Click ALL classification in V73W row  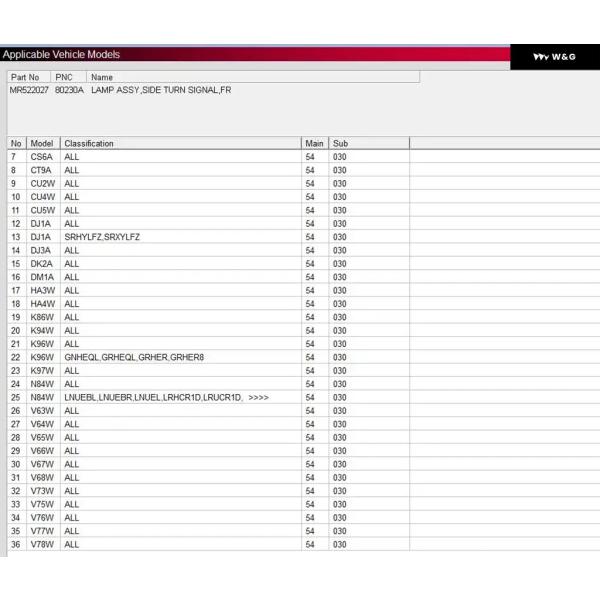tap(72, 491)
